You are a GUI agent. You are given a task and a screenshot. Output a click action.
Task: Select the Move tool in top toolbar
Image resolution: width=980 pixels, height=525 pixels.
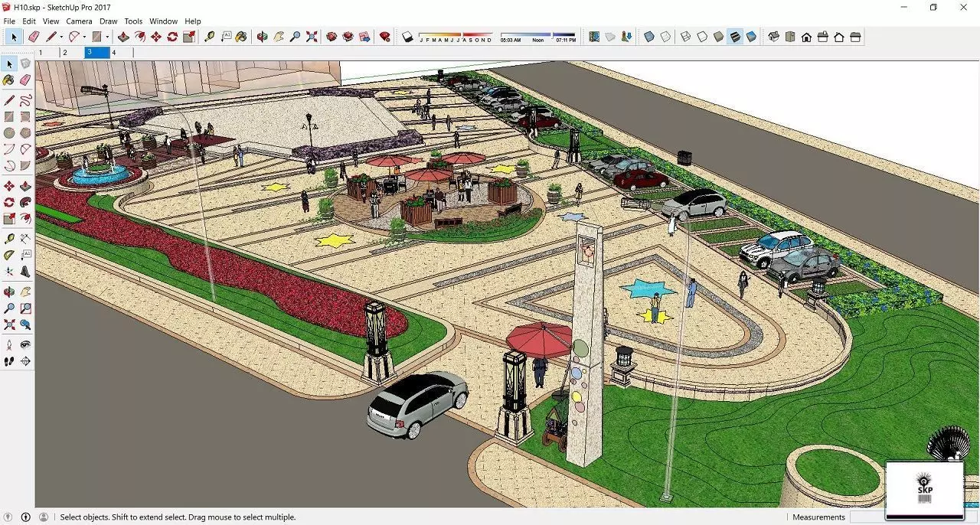(x=156, y=37)
